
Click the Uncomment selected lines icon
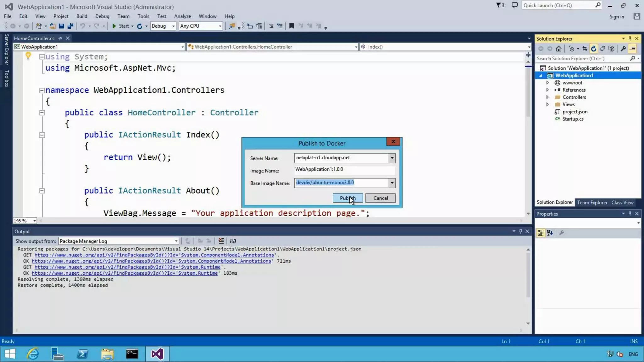[280, 26]
